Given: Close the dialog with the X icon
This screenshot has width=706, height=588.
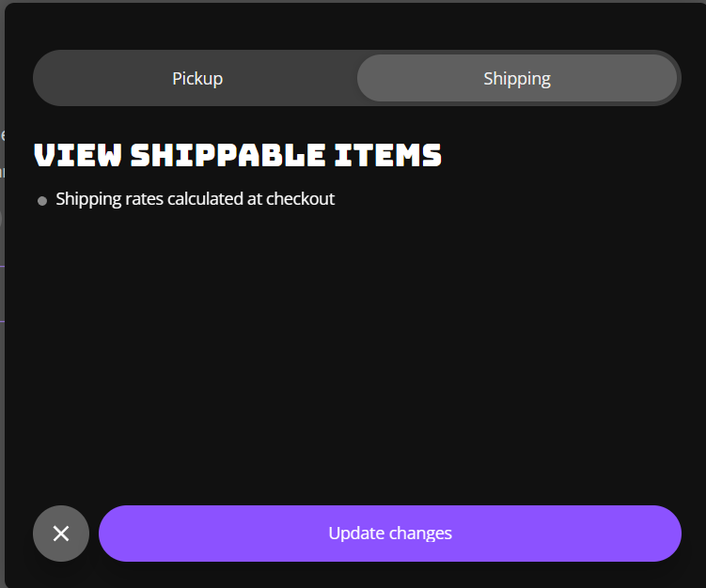Looking at the screenshot, I should click(x=61, y=534).
